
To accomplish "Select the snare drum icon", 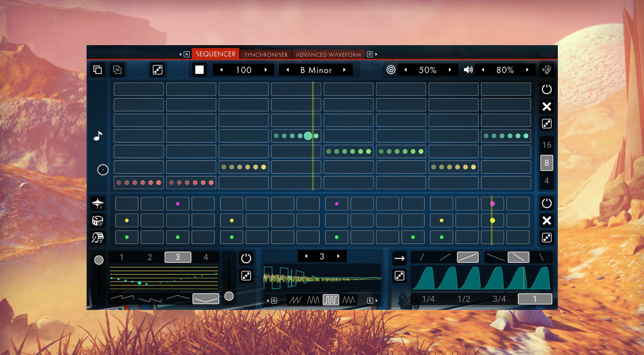I will 97,221.
